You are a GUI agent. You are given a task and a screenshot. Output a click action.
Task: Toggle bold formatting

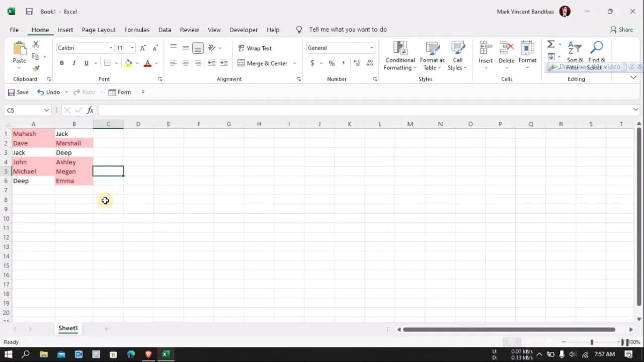coord(62,63)
